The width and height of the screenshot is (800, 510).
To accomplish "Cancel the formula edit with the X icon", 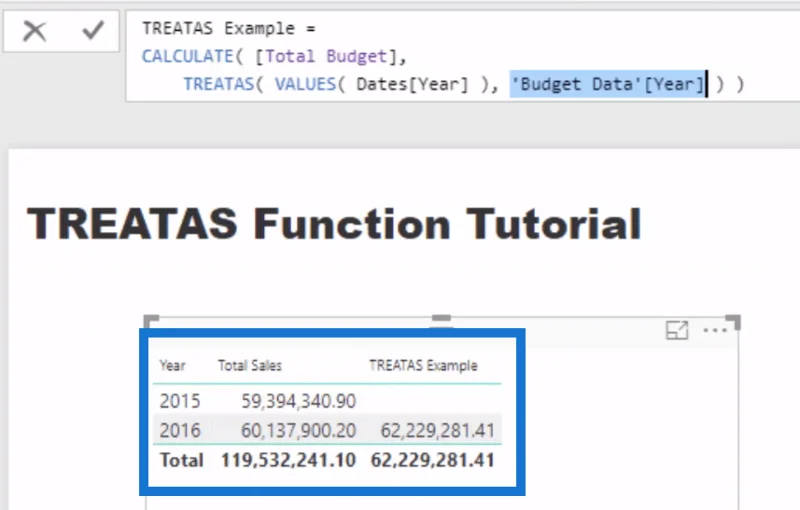I will click(35, 31).
